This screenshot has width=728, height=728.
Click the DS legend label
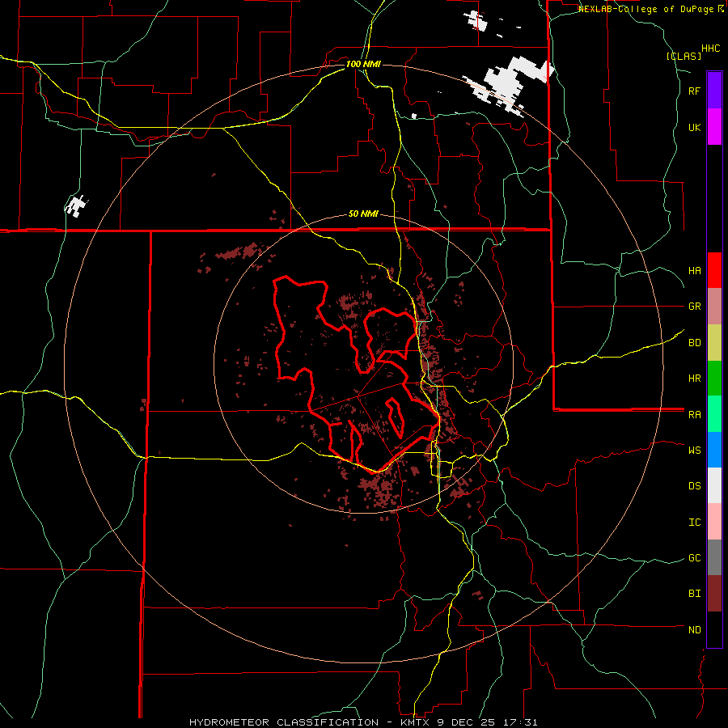point(694,486)
